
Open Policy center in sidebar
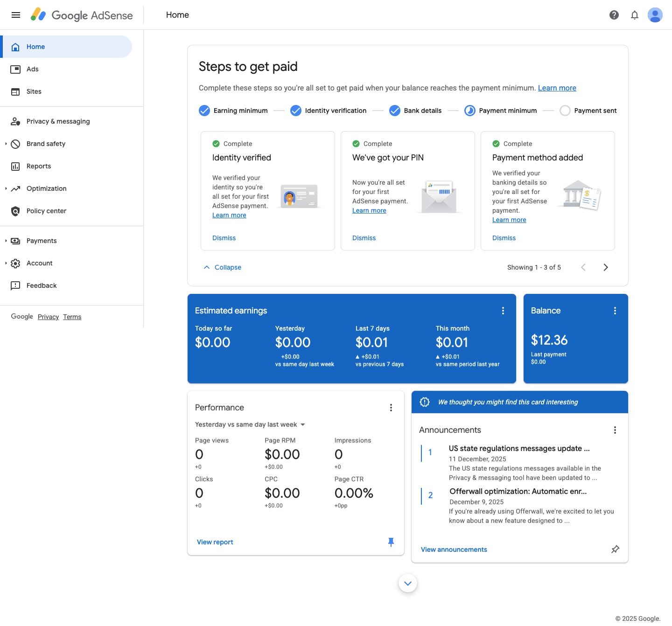46,211
